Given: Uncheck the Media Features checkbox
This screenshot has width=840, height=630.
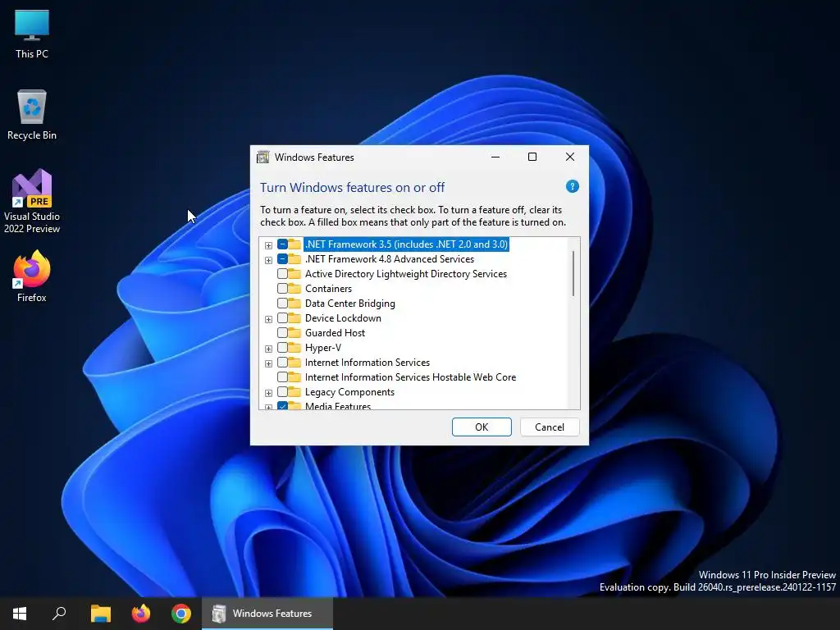Looking at the screenshot, I should click(282, 405).
